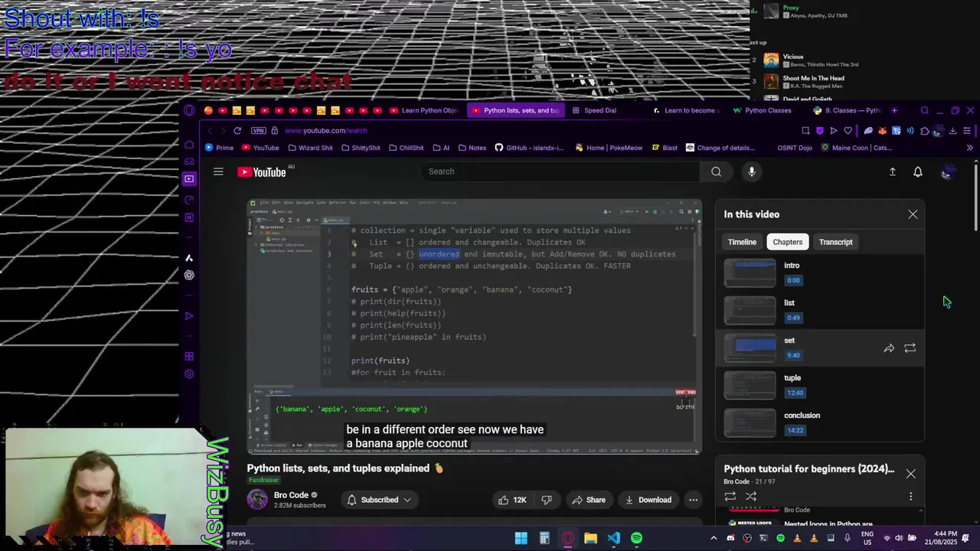Image resolution: width=980 pixels, height=551 pixels.
Task: Toggle playlist loop icon
Action: click(730, 496)
